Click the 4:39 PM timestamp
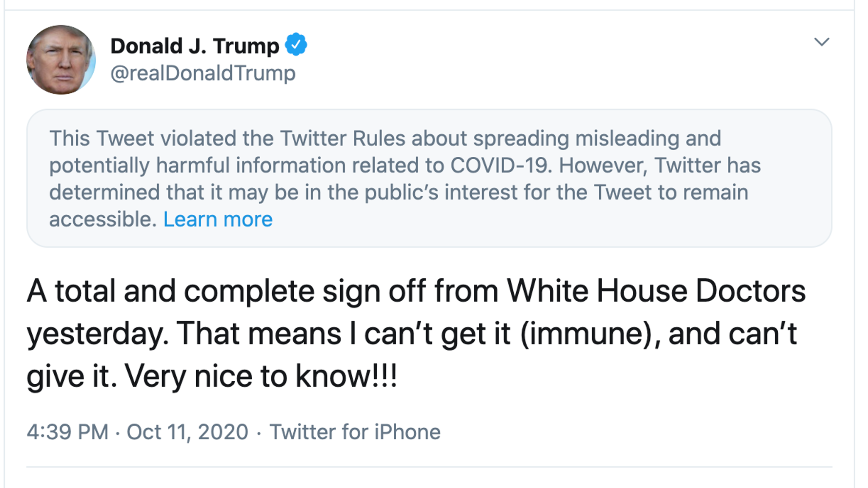The width and height of the screenshot is (868, 488). (x=67, y=432)
